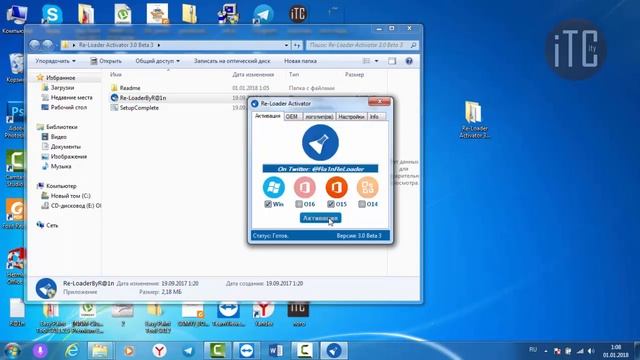The image size is (640, 360).
Task: Click Записать на оптический диск
Action: 232,61
